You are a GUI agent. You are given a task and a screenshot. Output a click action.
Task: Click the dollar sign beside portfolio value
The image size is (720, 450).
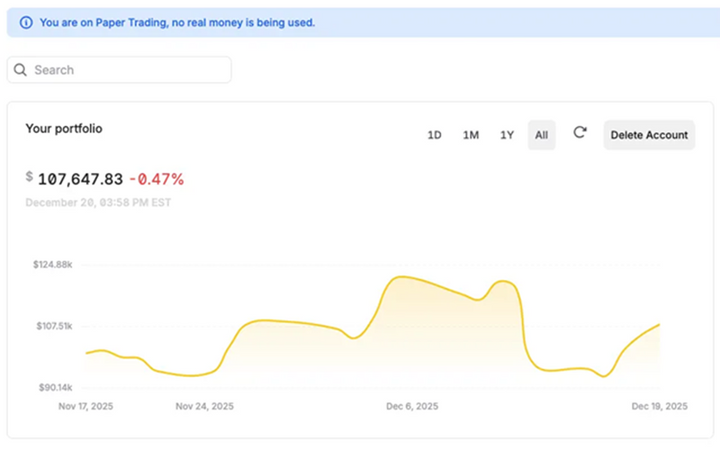(x=29, y=177)
